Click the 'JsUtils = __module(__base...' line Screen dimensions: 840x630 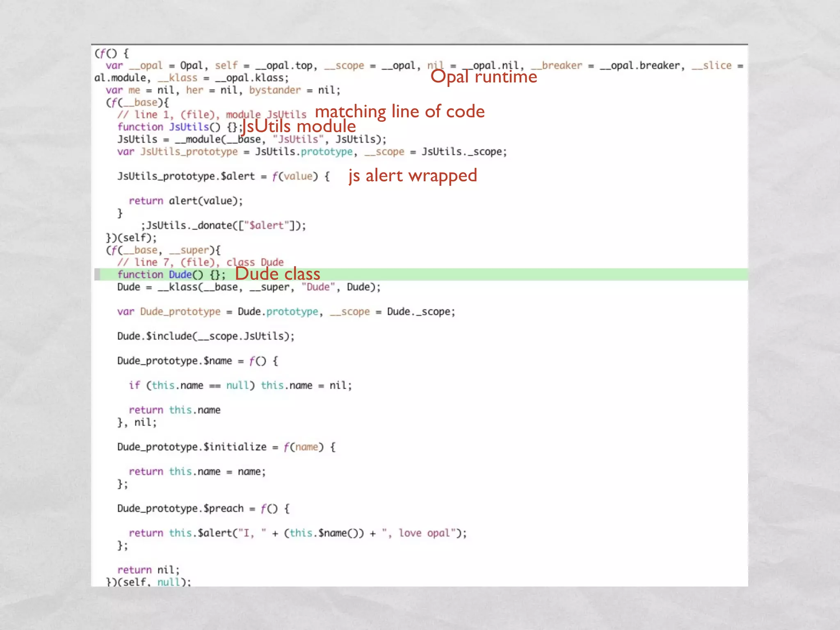[x=252, y=139]
